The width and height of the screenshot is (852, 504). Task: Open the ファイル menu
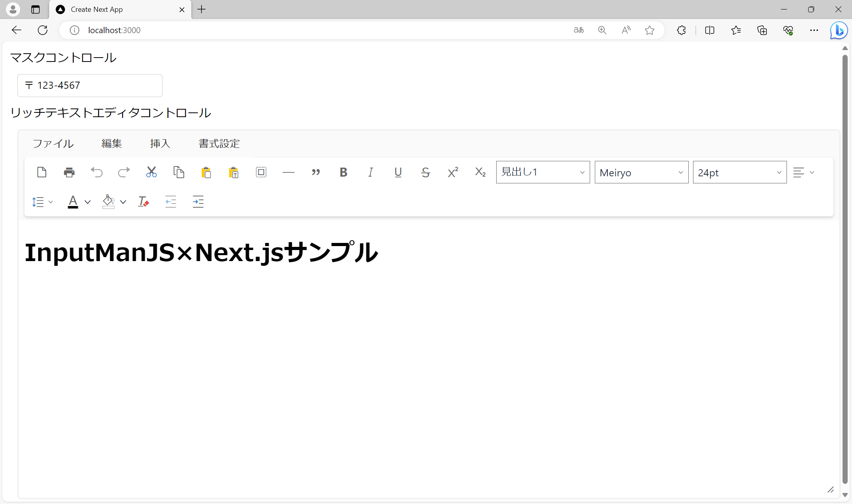(53, 144)
